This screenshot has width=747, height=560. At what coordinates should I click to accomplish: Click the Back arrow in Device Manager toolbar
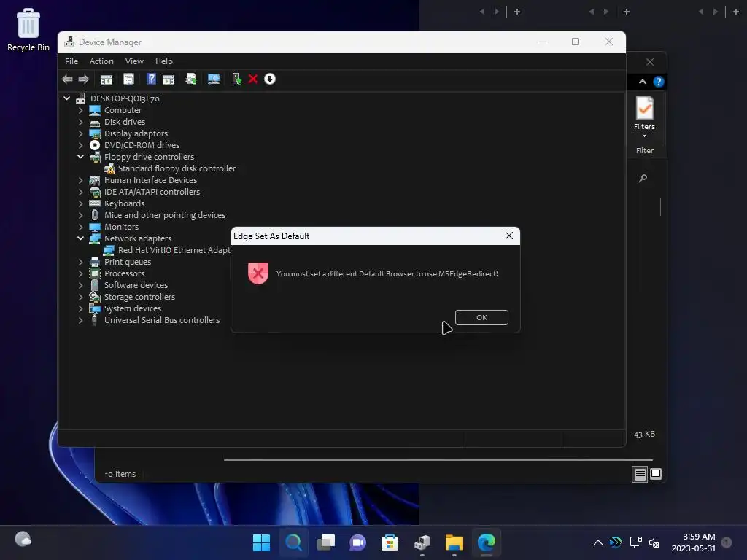pyautogui.click(x=67, y=79)
